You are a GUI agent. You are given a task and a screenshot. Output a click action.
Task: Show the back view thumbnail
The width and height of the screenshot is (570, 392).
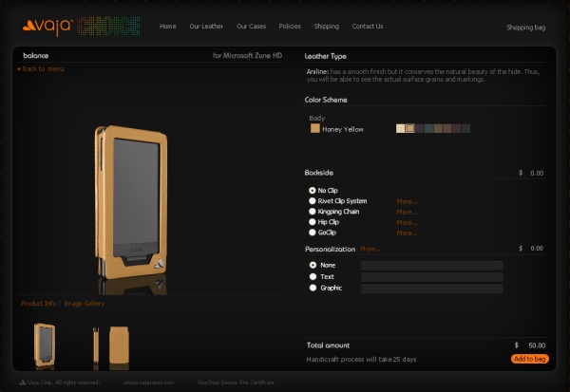[x=120, y=345]
